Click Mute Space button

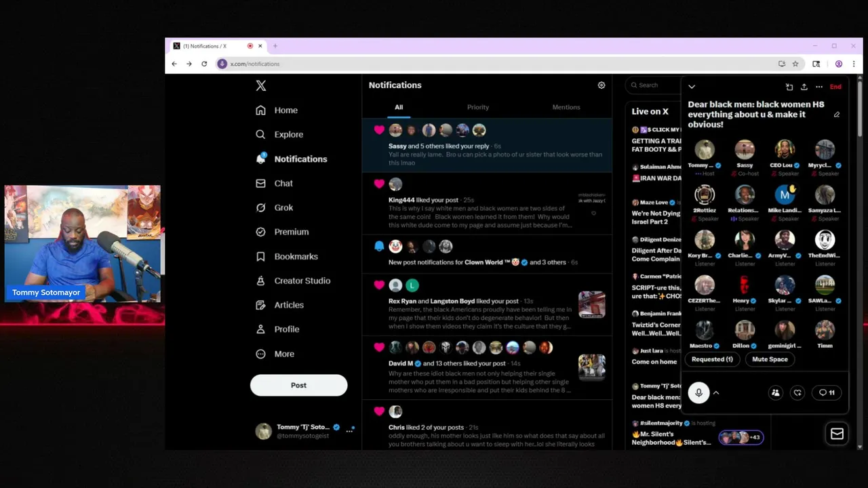(770, 359)
